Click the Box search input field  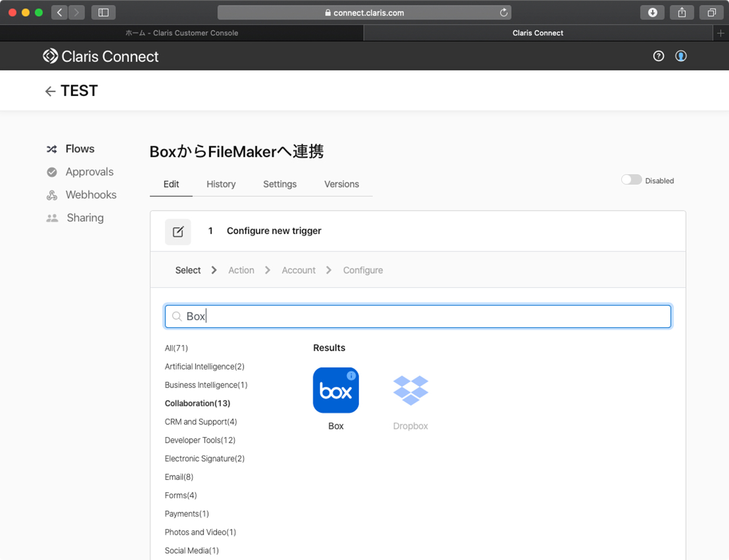pos(417,316)
